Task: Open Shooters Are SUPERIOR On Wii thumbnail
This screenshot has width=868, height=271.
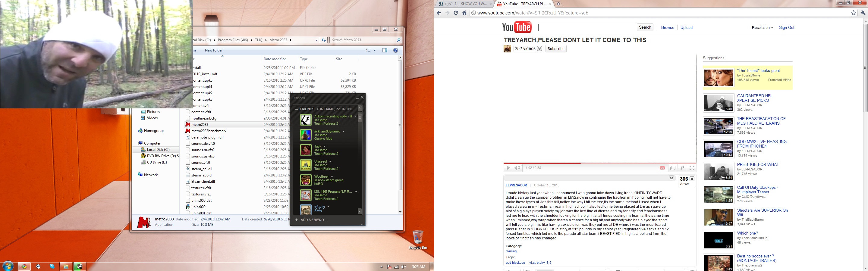Action: click(719, 217)
